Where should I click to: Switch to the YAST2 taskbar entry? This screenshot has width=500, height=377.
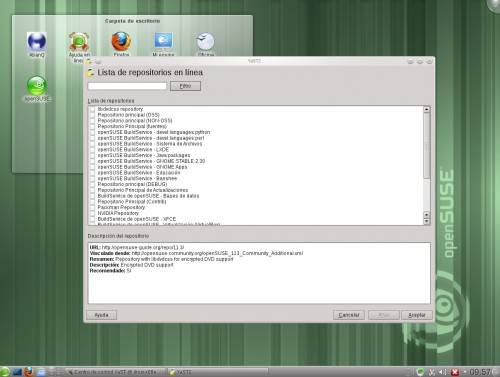[218, 372]
